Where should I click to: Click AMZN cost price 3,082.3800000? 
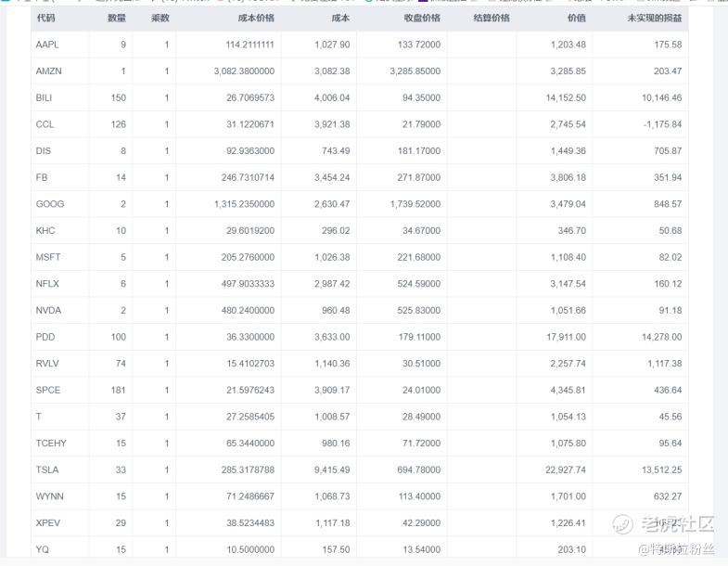coord(244,71)
